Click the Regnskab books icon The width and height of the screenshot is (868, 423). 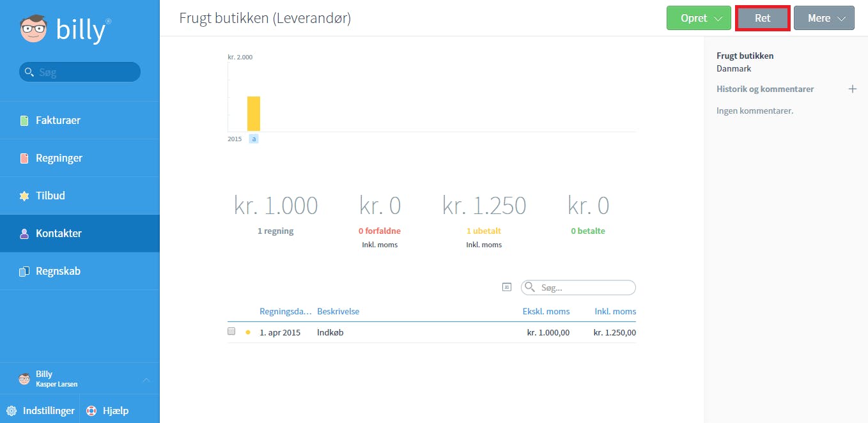click(x=24, y=271)
